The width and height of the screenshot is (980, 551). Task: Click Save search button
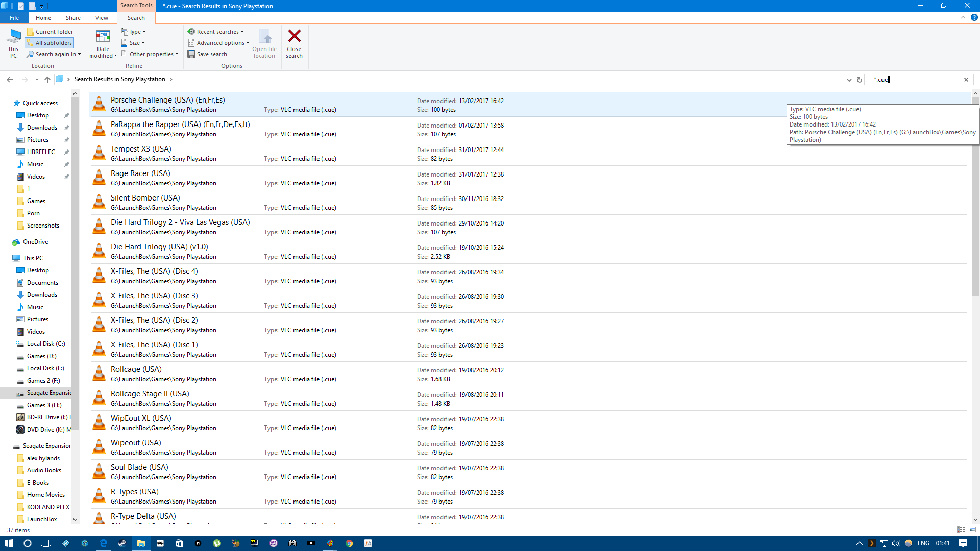pos(207,54)
